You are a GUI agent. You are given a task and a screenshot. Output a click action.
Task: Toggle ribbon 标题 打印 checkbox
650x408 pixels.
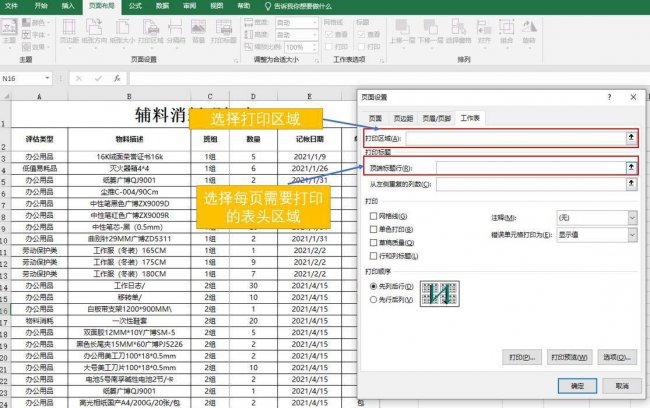[x=361, y=46]
